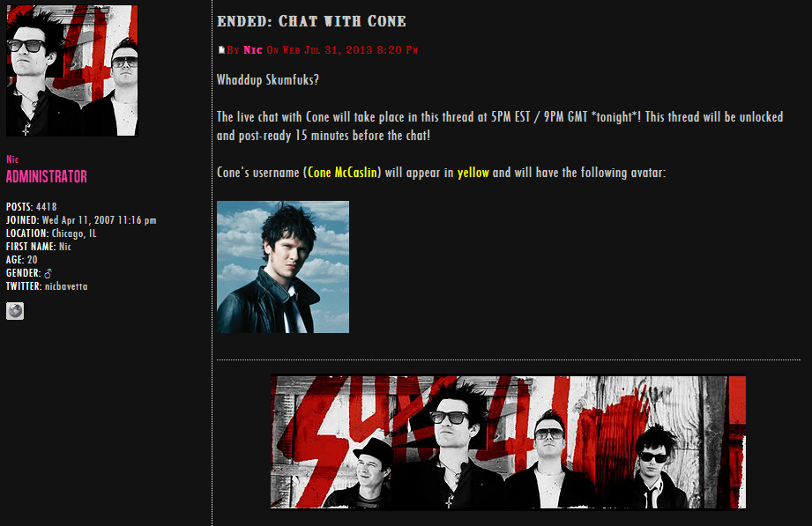Click the Twitter handle nicbavetta
Viewport: 812px width, 526px height.
pyautogui.click(x=66, y=286)
